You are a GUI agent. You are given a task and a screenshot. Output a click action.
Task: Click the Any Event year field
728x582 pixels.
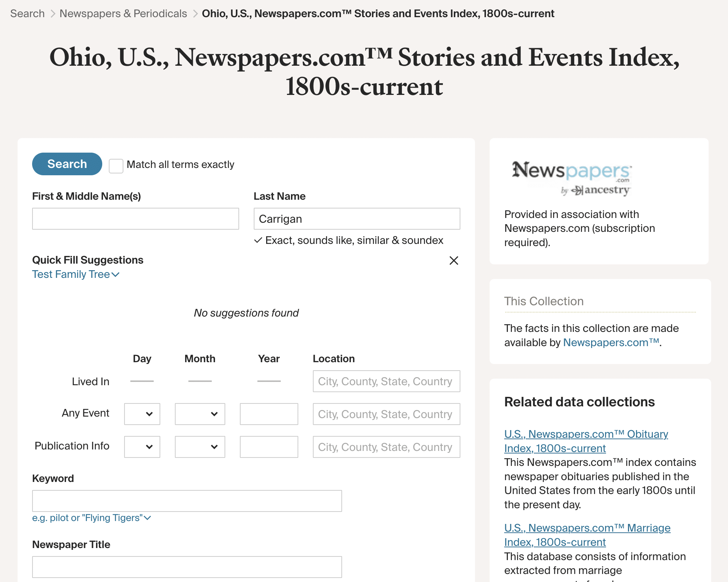[x=269, y=414]
